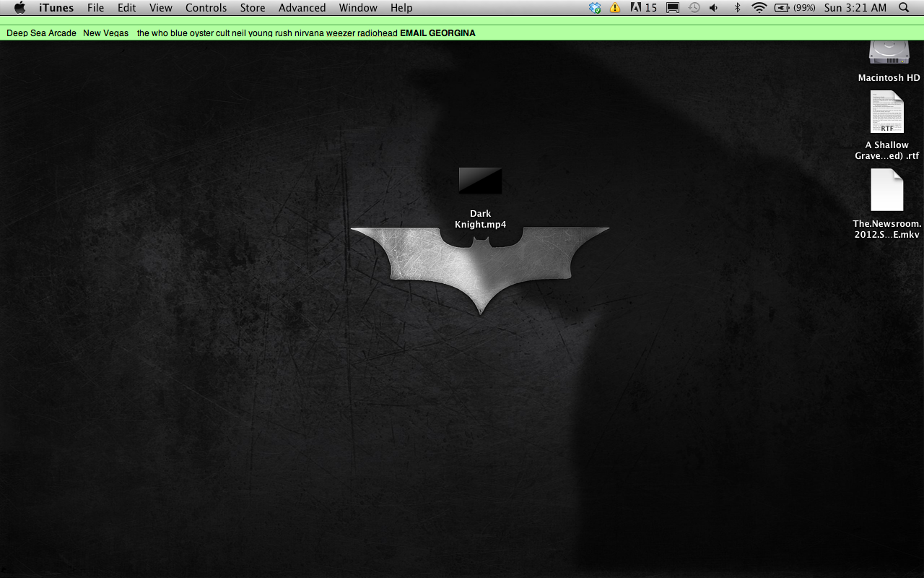This screenshot has width=924, height=578.
Task: Click the yellow warning triangle icon
Action: (615, 8)
